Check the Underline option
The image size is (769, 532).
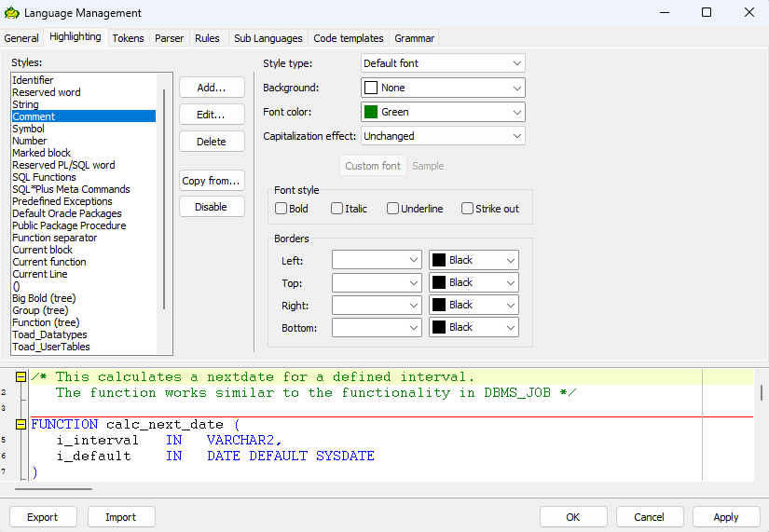pyautogui.click(x=392, y=209)
